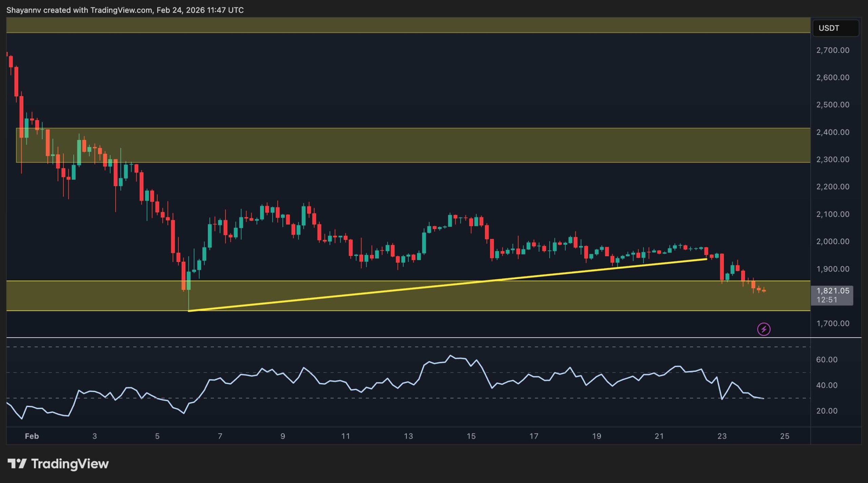Viewport: 868px width, 483px height.
Task: Click the 60.00 RSI axis label
Action: pyautogui.click(x=827, y=359)
